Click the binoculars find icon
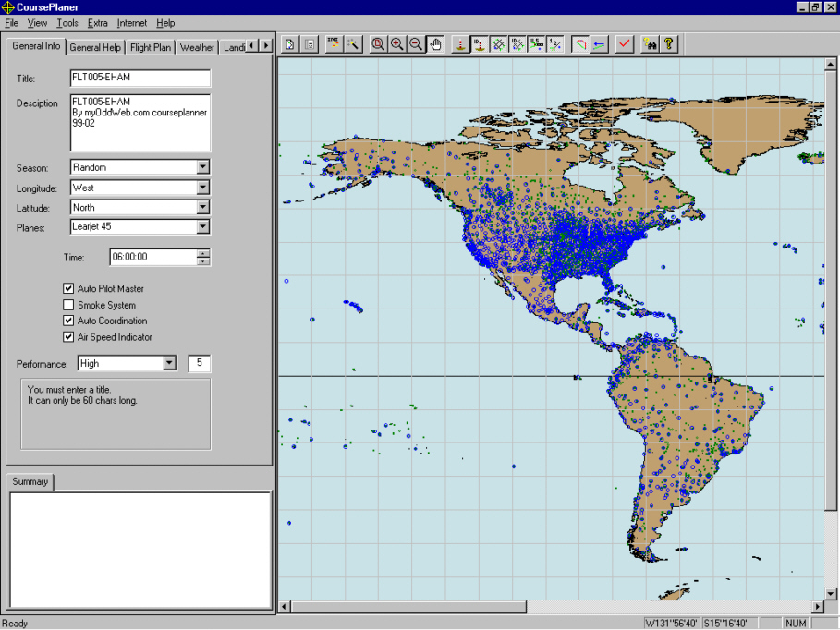This screenshot has width=840, height=630. [650, 44]
